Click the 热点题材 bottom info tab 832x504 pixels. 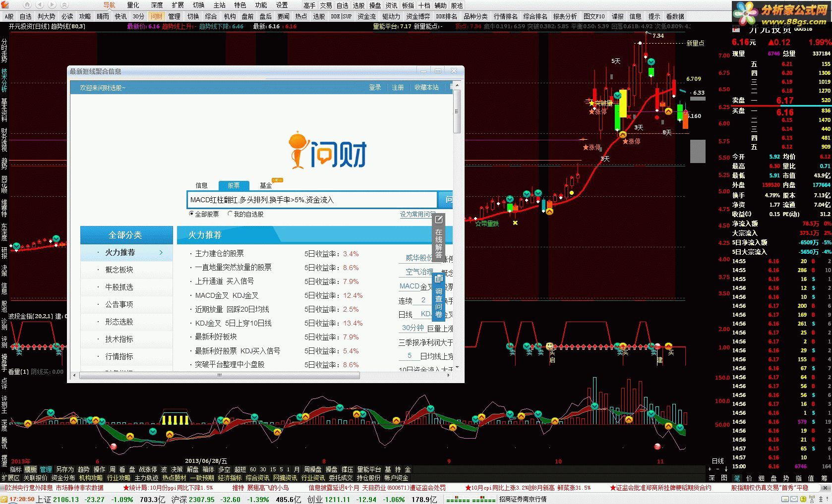pyautogui.click(x=174, y=478)
